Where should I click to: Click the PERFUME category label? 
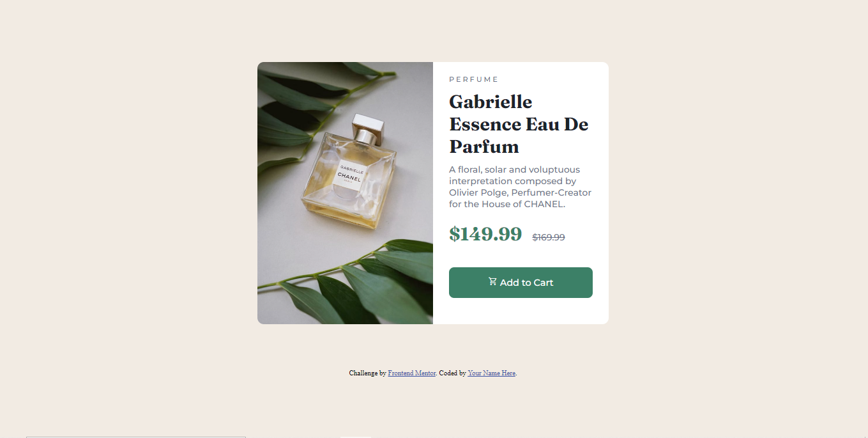pyautogui.click(x=474, y=79)
